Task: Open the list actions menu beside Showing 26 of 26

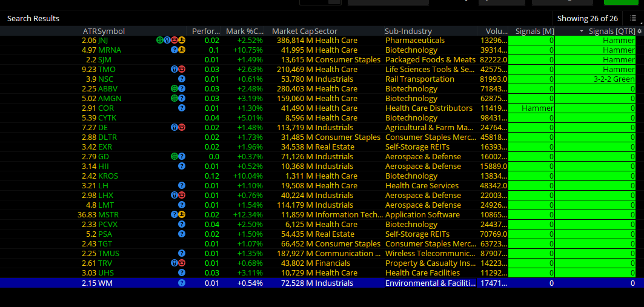Action: click(x=633, y=18)
